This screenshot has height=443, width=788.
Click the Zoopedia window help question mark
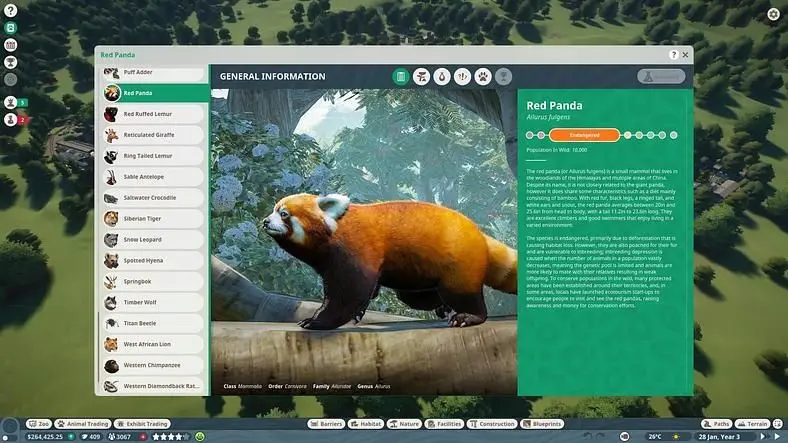673,55
